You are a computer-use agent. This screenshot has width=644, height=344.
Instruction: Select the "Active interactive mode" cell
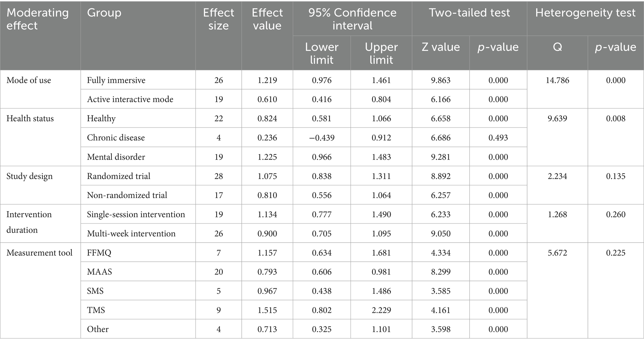coord(130,99)
